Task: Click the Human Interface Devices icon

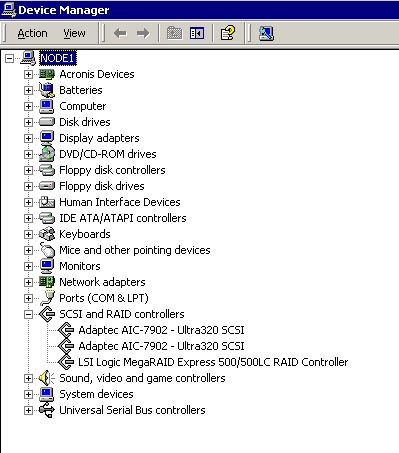Action: 47,202
